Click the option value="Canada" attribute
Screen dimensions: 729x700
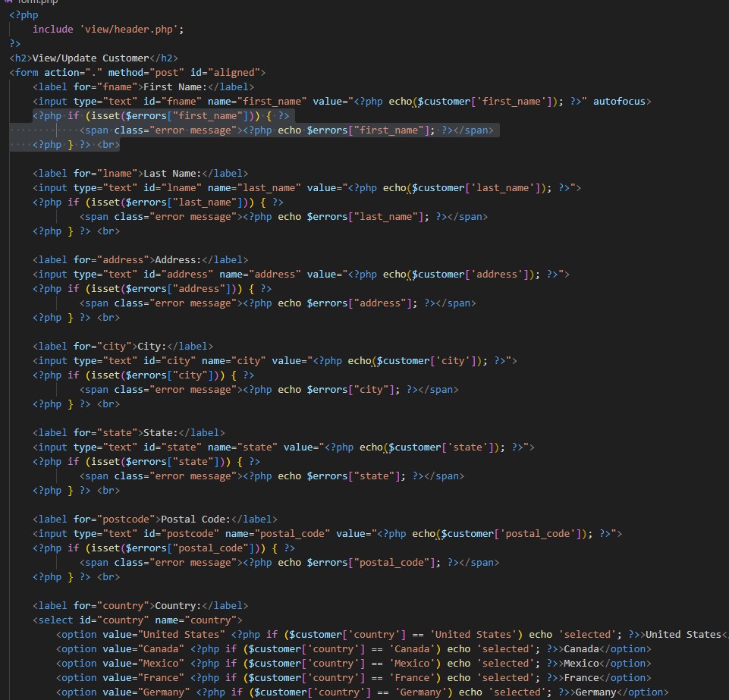pos(143,649)
